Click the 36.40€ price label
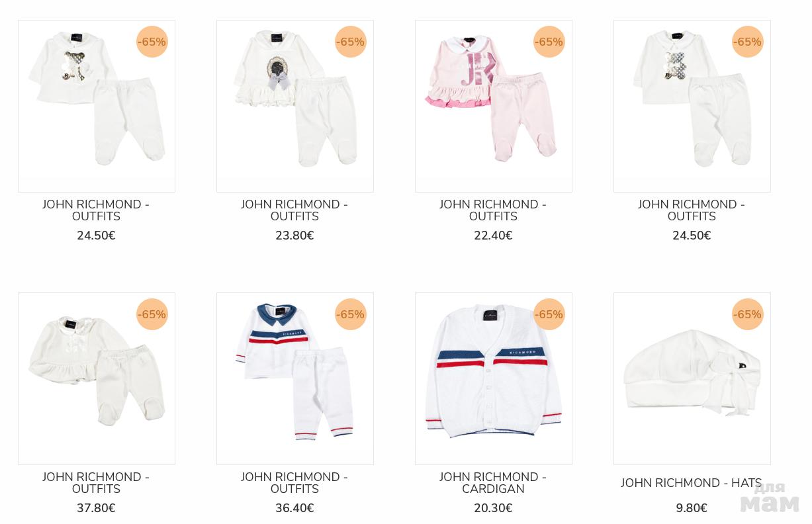The height and width of the screenshot is (524, 812). pos(294,508)
